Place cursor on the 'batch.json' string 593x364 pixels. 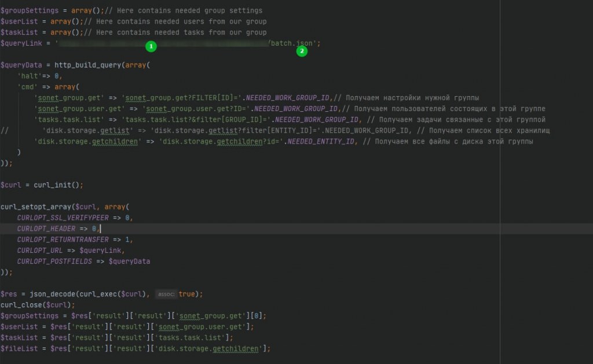[292, 43]
